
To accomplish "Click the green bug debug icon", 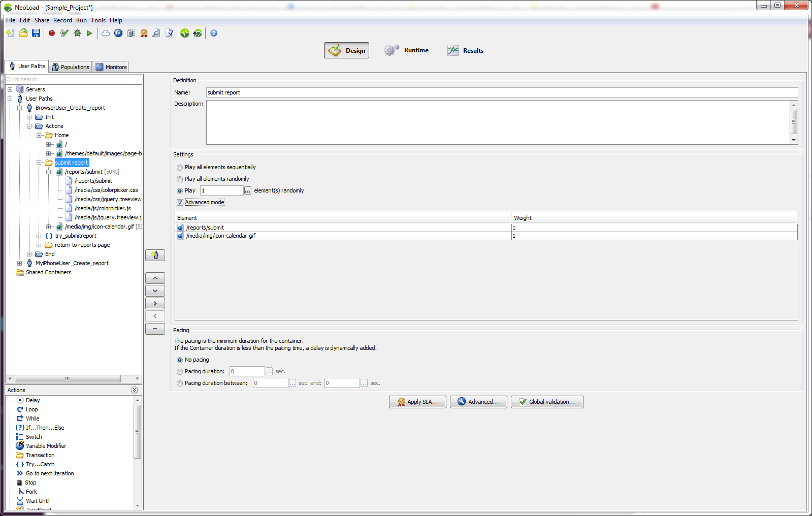I will pos(77,33).
